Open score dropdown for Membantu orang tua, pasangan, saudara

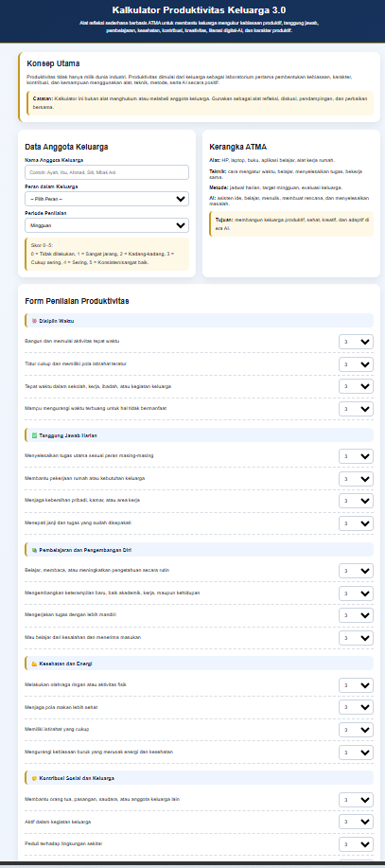click(356, 800)
